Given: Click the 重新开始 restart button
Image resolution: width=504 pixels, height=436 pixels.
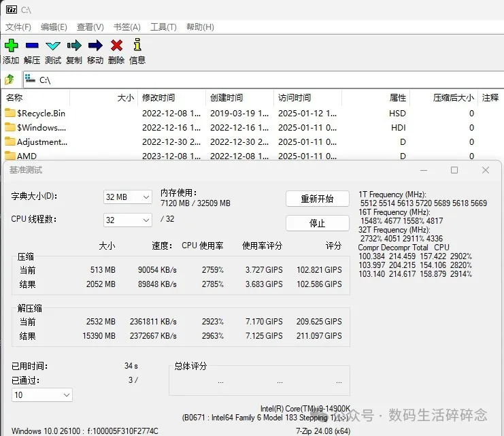Looking at the screenshot, I should coord(317,199).
